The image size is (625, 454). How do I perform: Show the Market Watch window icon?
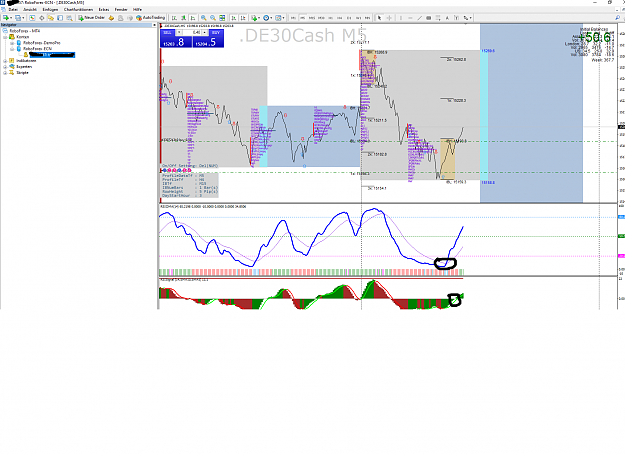coord(32,18)
